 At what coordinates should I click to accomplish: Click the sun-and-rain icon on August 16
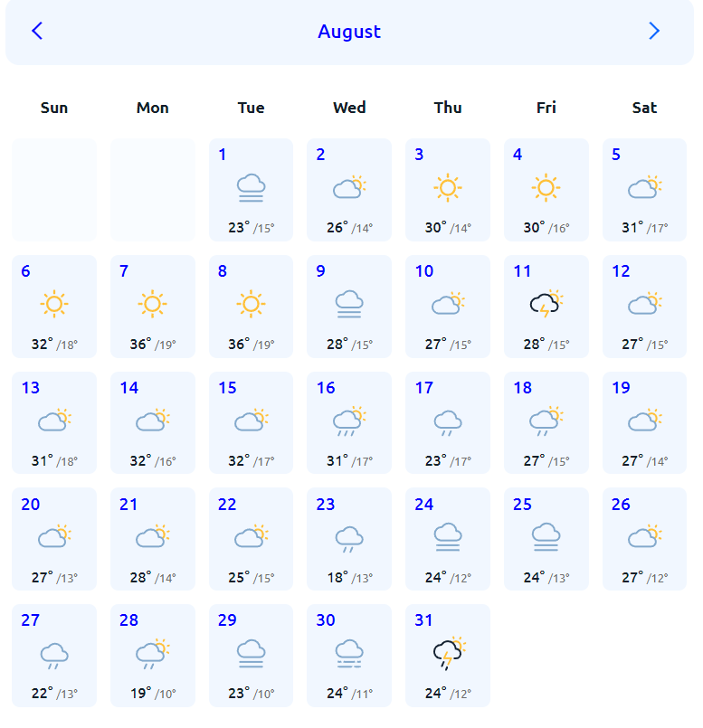[x=349, y=421]
